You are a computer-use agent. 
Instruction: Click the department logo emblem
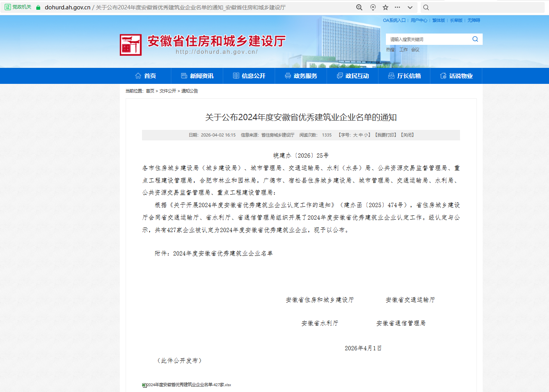point(131,45)
